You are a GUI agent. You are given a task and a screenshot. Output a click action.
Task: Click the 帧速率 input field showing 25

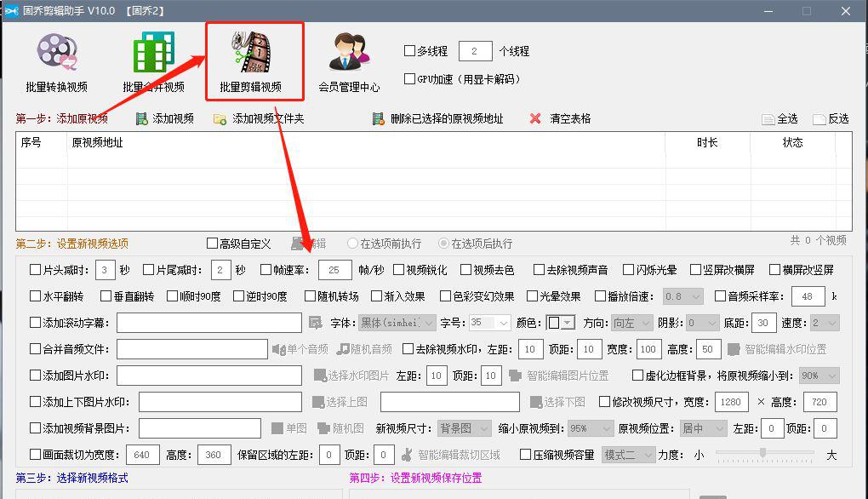(x=334, y=270)
